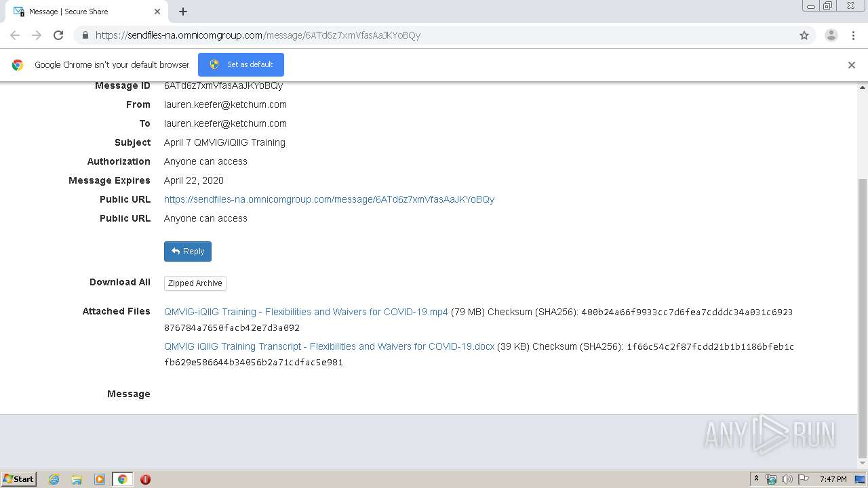Select the Message ID value text
The height and width of the screenshot is (488, 868).
(224, 86)
